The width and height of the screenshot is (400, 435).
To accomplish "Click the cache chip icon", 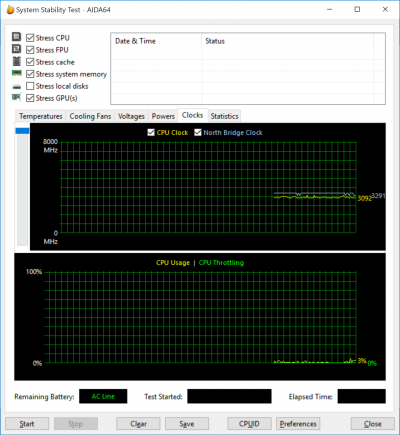I will tap(17, 61).
